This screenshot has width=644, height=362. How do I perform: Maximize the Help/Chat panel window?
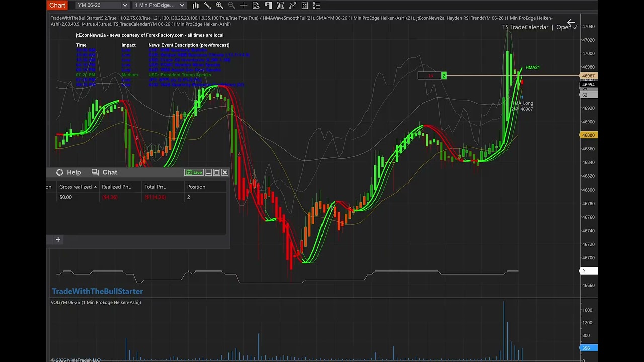coord(217,172)
